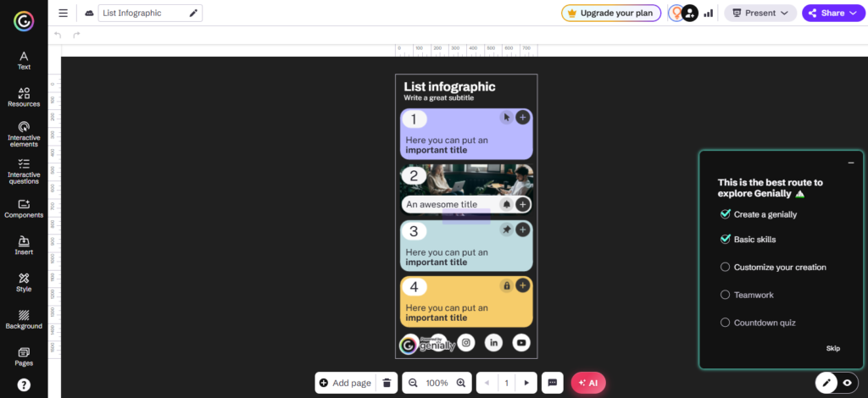Open the hamburger main menu
Screen dimensions: 868x398
coord(63,14)
